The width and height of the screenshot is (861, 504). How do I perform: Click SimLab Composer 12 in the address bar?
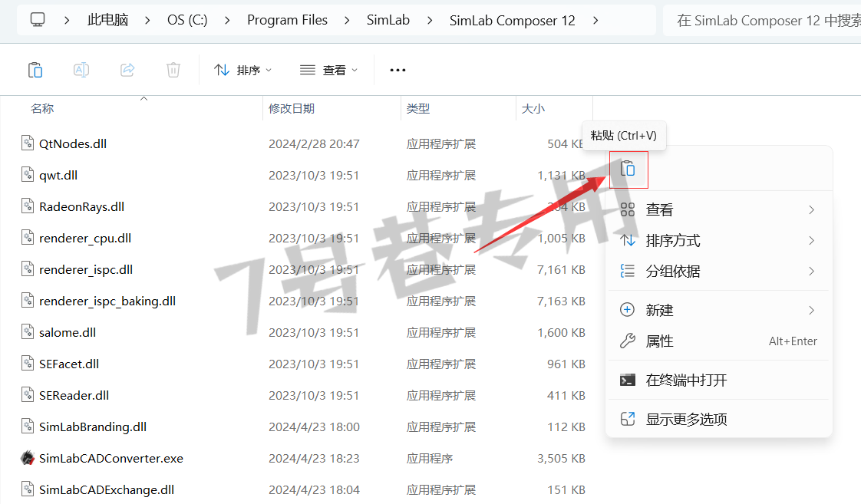tap(513, 20)
